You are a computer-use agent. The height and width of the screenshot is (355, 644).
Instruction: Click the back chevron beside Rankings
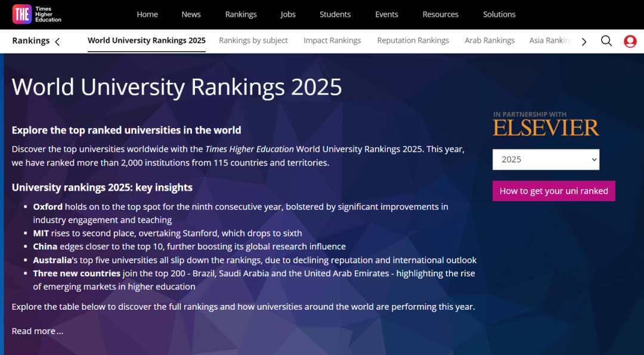(x=57, y=42)
